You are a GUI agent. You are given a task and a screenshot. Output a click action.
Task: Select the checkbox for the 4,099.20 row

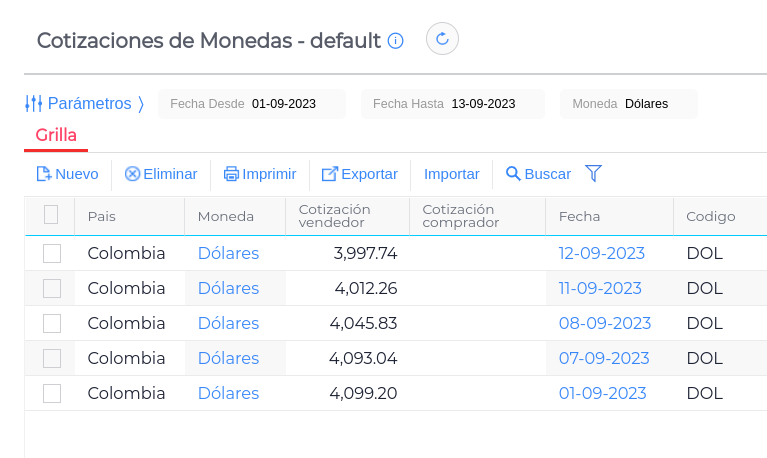52,393
